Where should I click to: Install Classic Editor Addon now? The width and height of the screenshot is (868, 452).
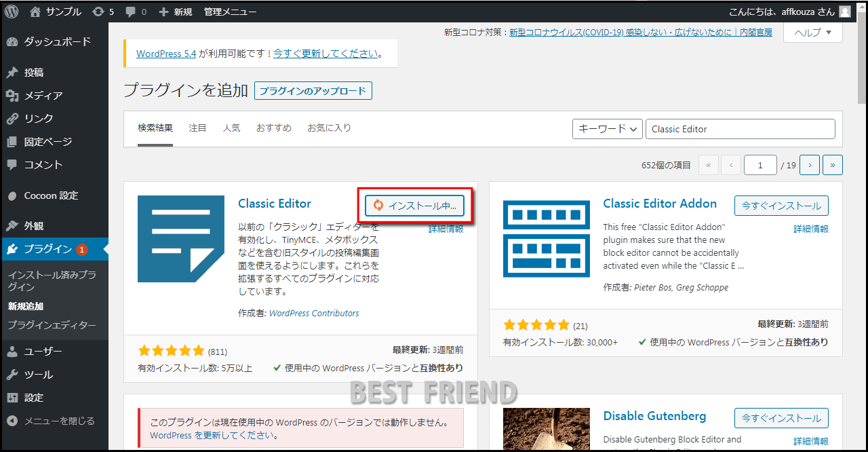pyautogui.click(x=781, y=206)
